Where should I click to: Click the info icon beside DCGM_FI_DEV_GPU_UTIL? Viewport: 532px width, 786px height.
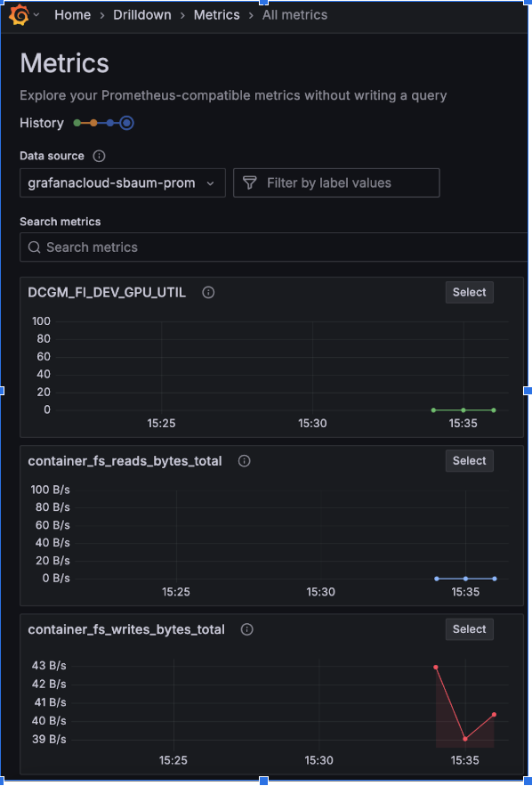(207, 292)
